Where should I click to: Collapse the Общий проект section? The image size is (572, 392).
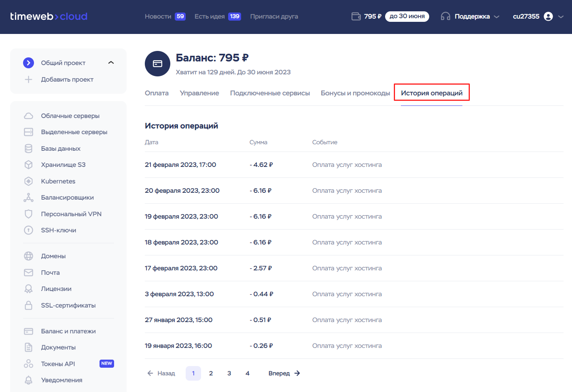pos(111,63)
